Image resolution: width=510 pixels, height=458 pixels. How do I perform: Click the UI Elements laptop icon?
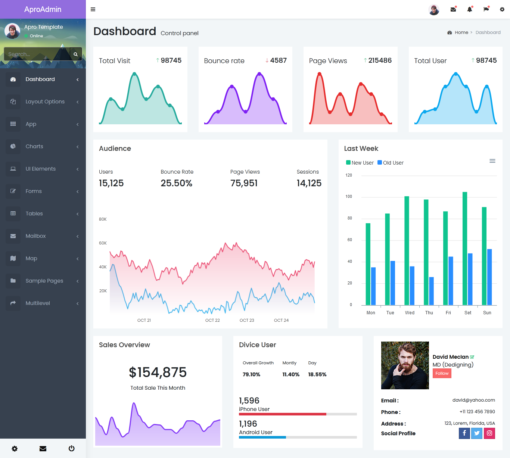tap(13, 169)
